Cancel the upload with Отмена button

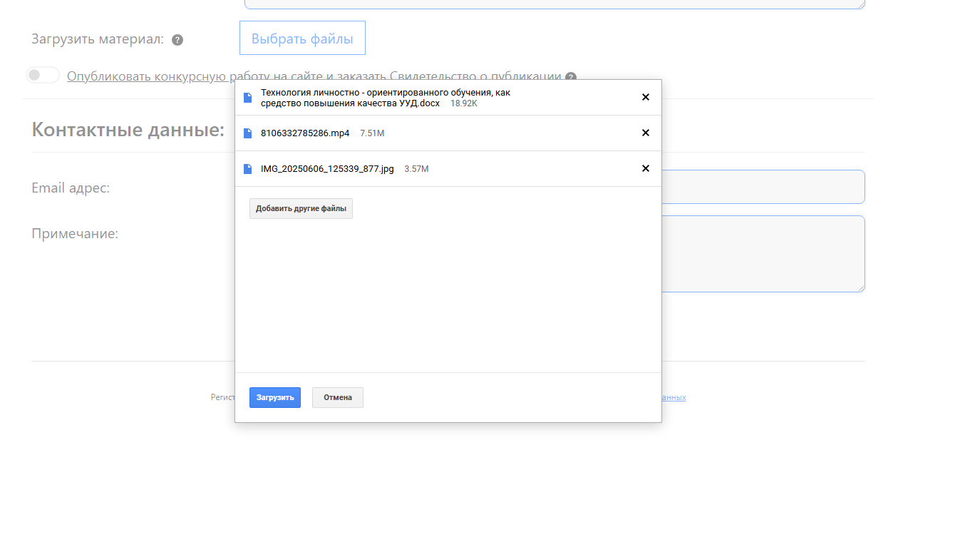tap(337, 397)
